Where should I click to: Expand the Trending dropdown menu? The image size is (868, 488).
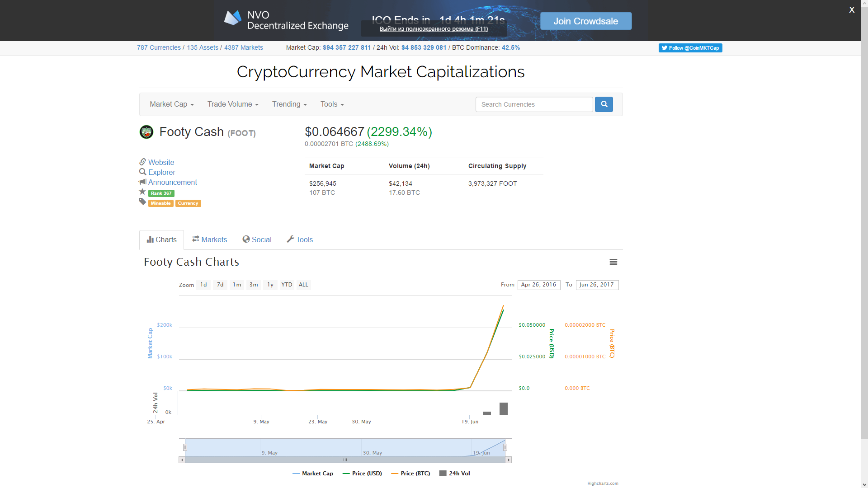point(289,104)
